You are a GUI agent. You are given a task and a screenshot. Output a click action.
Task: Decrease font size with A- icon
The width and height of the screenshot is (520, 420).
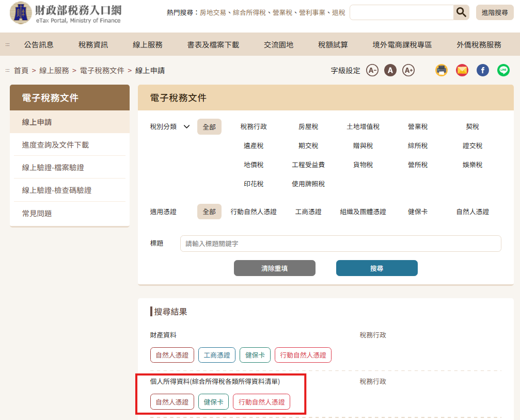pos(372,70)
